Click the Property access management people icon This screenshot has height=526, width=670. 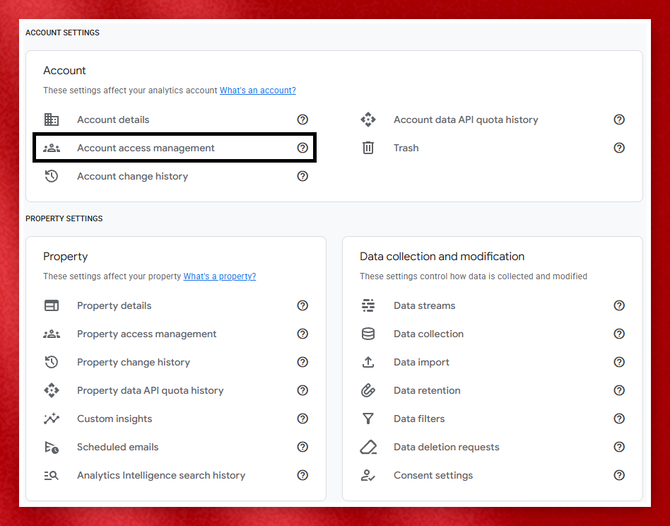pyautogui.click(x=51, y=334)
